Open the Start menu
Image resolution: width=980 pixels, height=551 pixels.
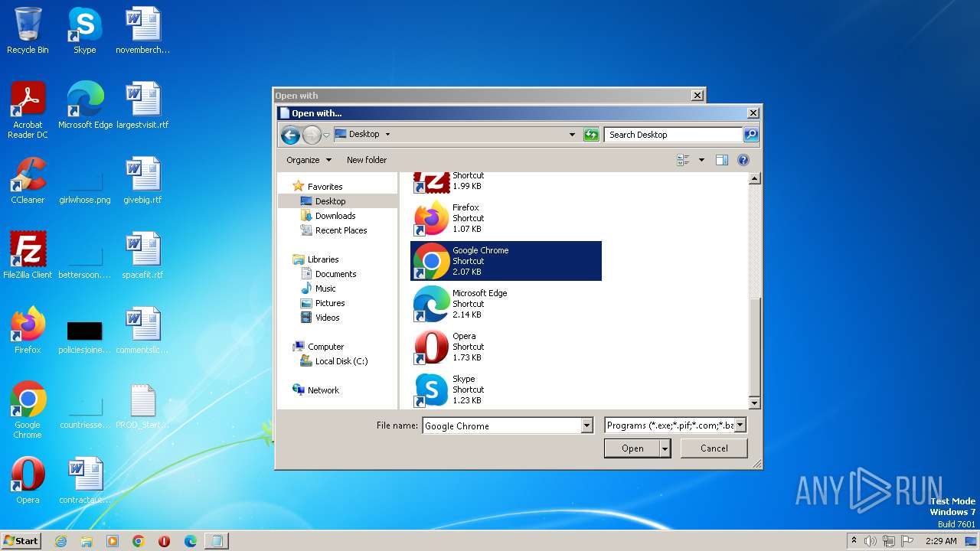(x=21, y=541)
